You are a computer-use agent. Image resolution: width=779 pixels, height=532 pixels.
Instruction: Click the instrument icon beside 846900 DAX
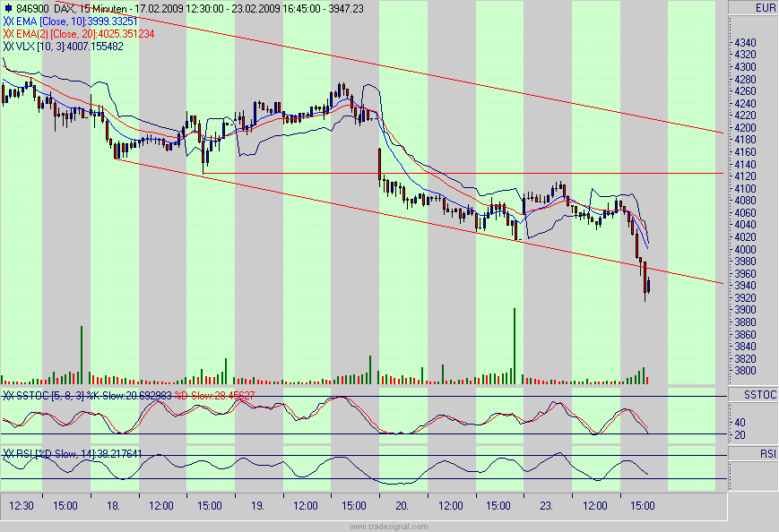(x=9, y=6)
